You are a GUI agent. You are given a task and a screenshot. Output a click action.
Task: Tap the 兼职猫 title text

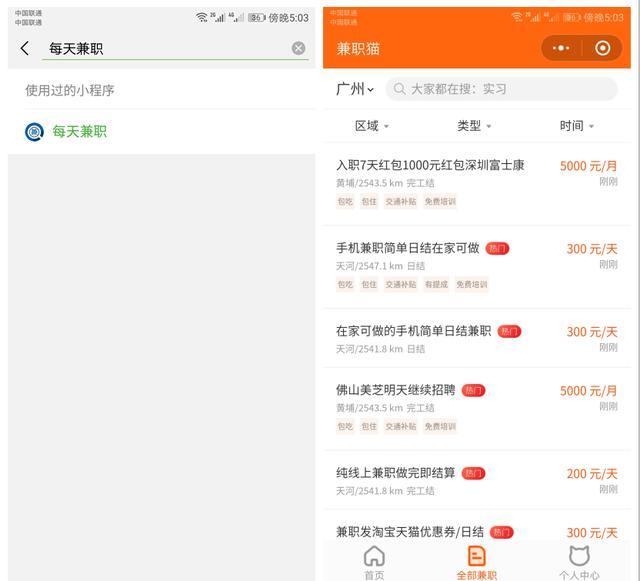point(358,49)
